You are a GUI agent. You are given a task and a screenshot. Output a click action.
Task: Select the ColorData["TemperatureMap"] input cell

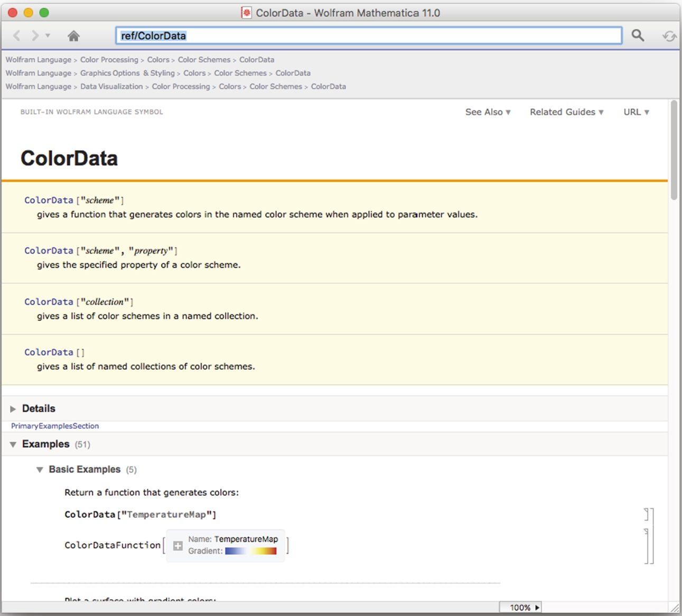pos(141,515)
